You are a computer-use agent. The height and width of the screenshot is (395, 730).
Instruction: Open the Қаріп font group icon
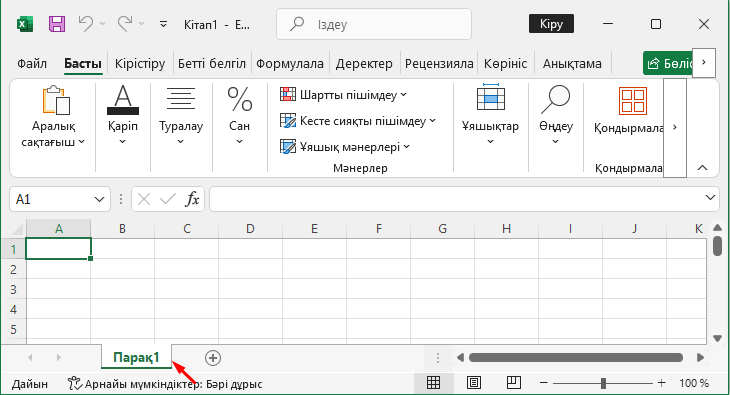pos(123,99)
